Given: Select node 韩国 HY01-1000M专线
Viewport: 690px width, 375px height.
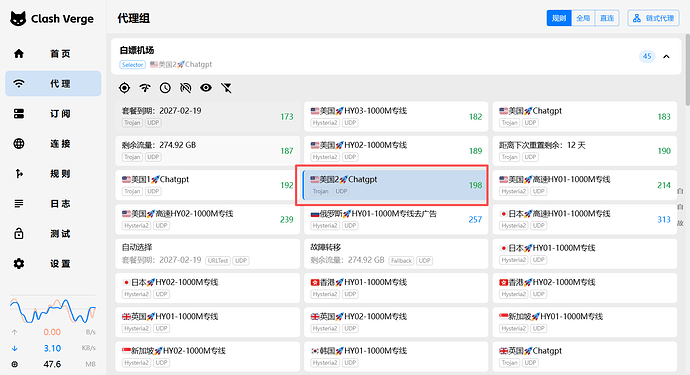Looking at the screenshot, I should [396, 357].
